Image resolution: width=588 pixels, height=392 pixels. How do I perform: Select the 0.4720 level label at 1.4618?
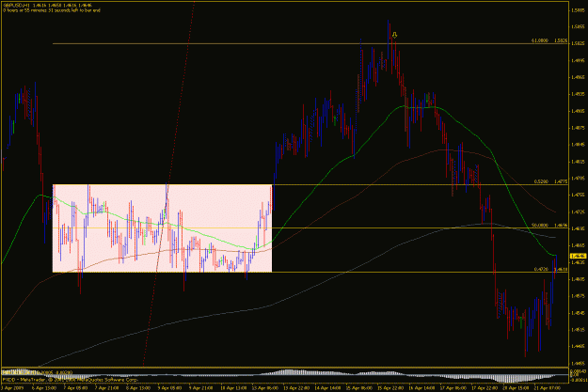550,269
